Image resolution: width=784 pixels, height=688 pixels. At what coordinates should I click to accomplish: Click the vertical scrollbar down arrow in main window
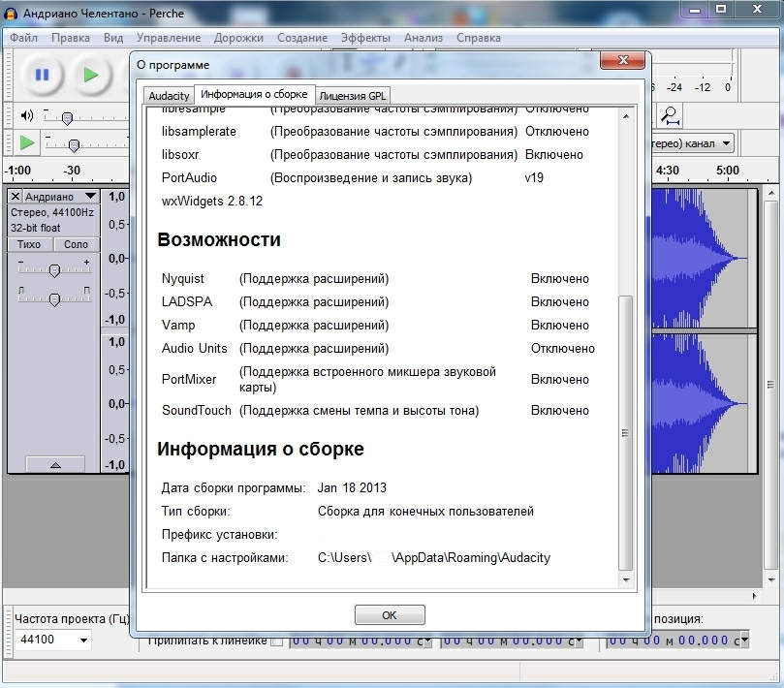point(771,580)
